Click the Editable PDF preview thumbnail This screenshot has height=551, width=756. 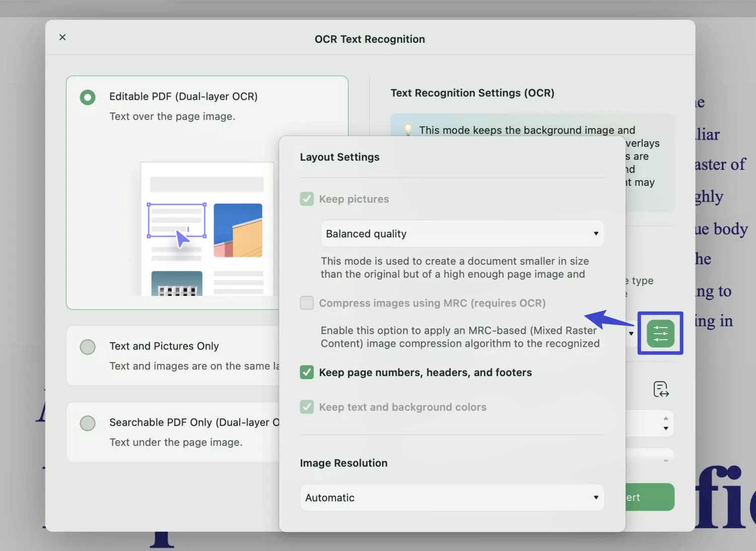click(207, 229)
